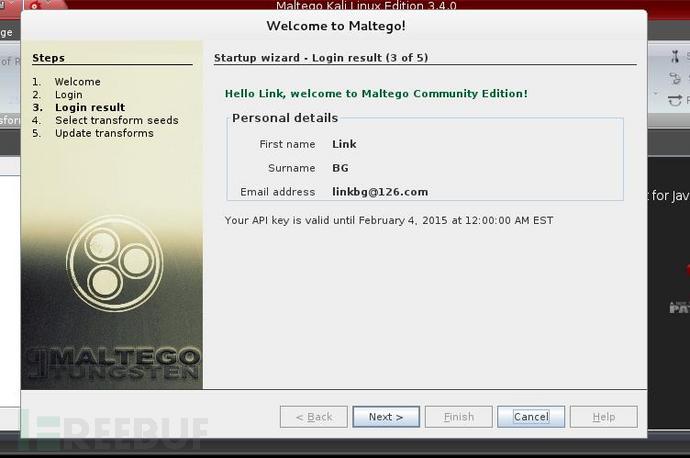Click the Maltego three-circle logo image
Viewport: 690px width, 458px height.
point(114,263)
